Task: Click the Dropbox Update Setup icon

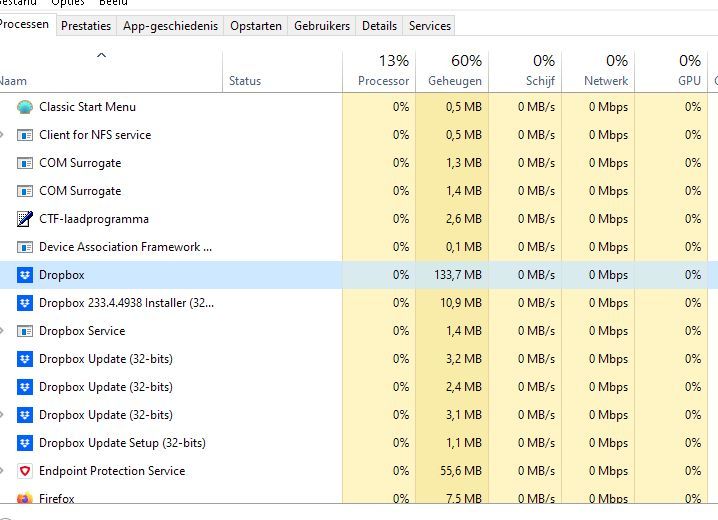Action: 25,443
